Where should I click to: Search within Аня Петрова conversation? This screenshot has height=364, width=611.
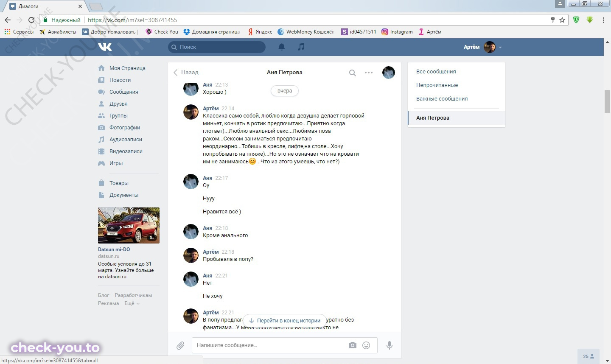point(352,73)
